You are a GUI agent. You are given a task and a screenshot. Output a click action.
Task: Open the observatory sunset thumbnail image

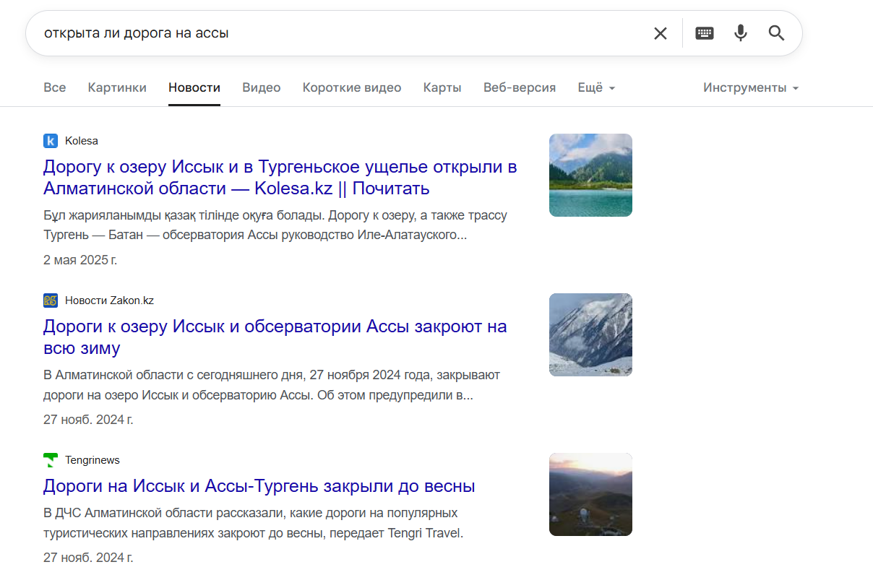[x=590, y=494]
